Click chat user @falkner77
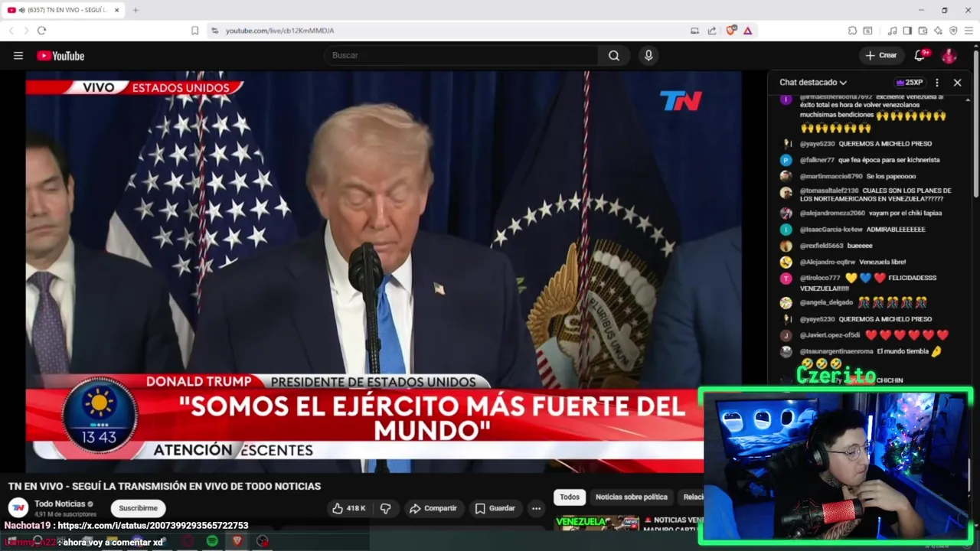 coord(817,160)
